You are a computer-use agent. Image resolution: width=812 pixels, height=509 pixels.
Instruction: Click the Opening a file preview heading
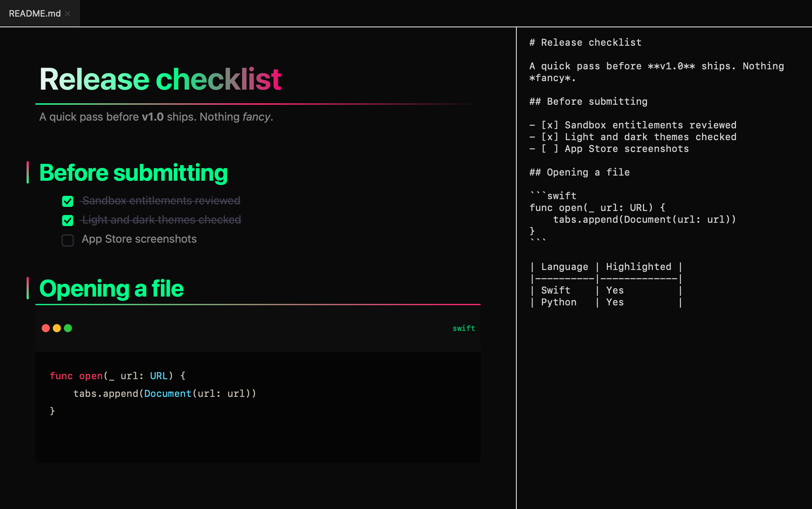click(x=111, y=288)
